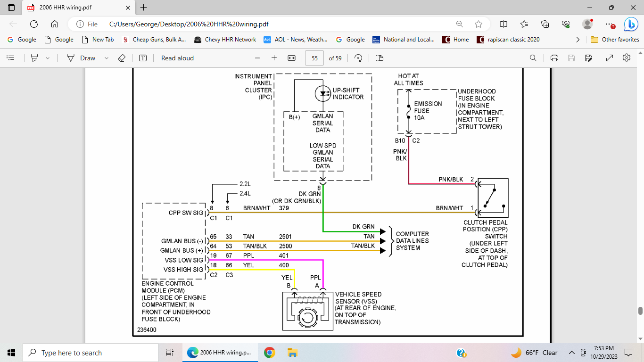Search the PDF with magnifier icon
This screenshot has width=644, height=362.
click(x=533, y=58)
